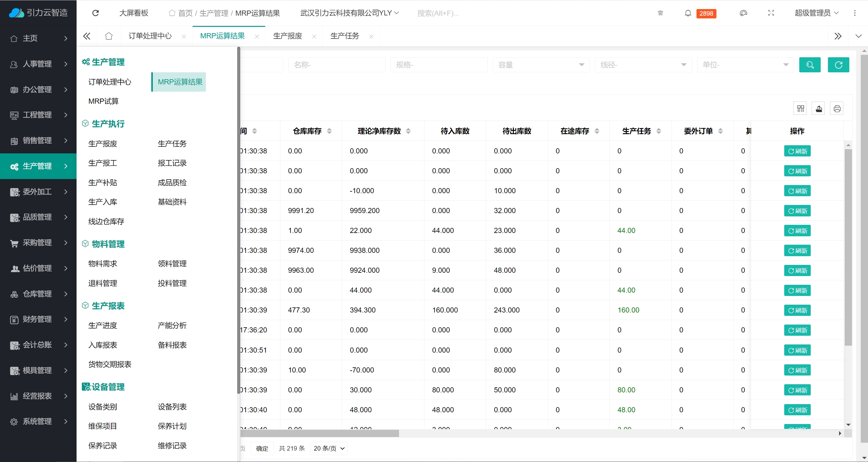Toggle fullscreen mode icon
This screenshot has width=868, height=462.
[x=771, y=13]
